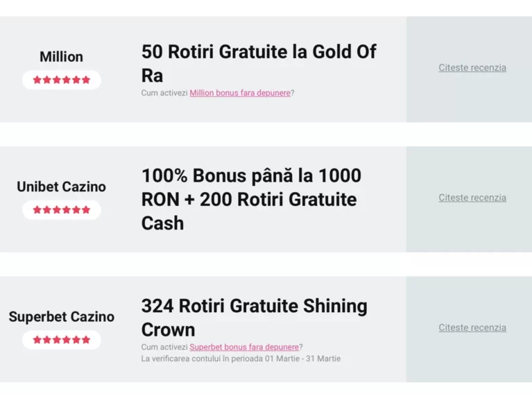Click the Superbet Cazino name heading
This screenshot has height=394, width=532.
point(62,316)
